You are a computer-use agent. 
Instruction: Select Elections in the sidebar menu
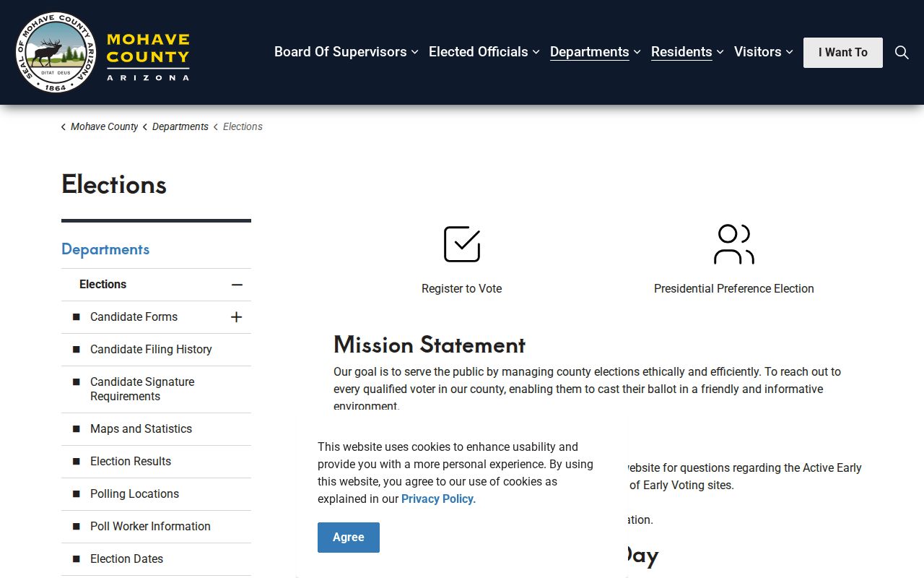coord(103,285)
